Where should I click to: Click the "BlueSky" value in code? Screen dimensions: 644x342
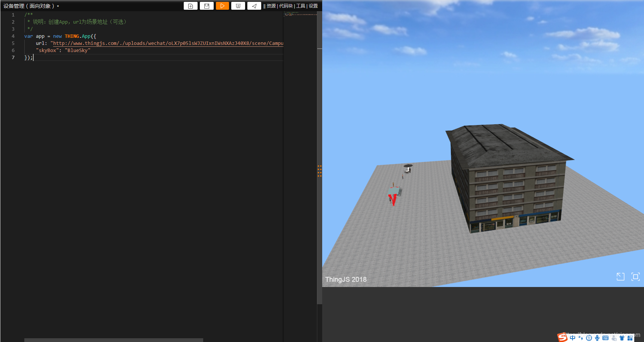pyautogui.click(x=77, y=51)
